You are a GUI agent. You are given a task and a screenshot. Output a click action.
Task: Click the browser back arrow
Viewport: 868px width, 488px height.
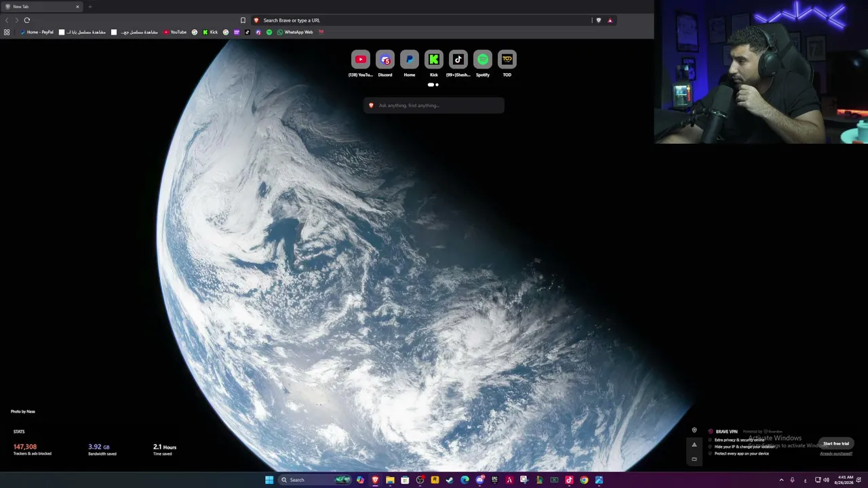tap(7, 20)
